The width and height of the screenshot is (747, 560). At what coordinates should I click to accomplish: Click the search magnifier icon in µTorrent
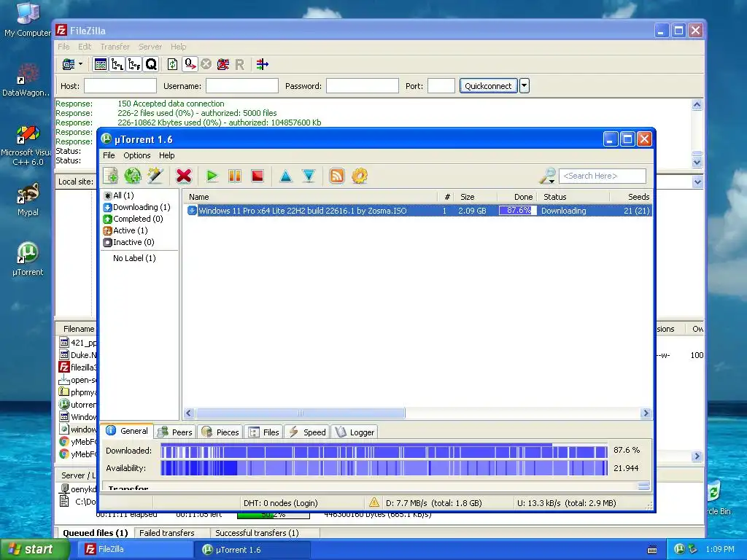tap(547, 176)
